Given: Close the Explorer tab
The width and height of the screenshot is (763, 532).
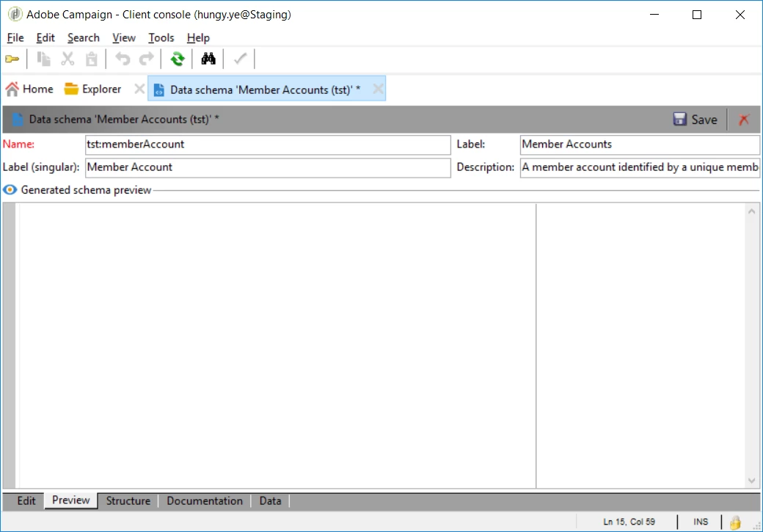Looking at the screenshot, I should (139, 89).
